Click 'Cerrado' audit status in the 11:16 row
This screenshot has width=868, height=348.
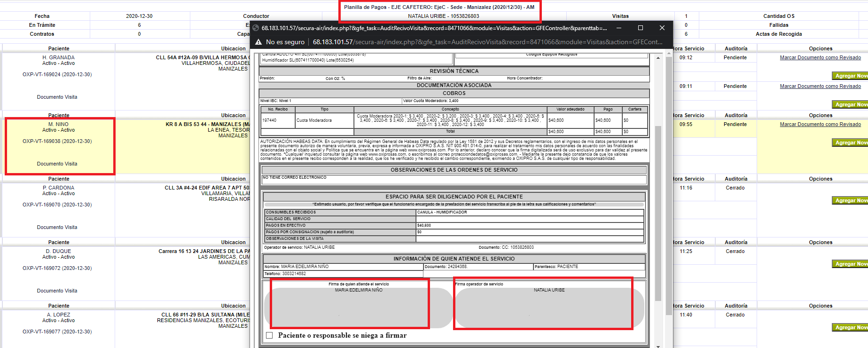coord(735,188)
